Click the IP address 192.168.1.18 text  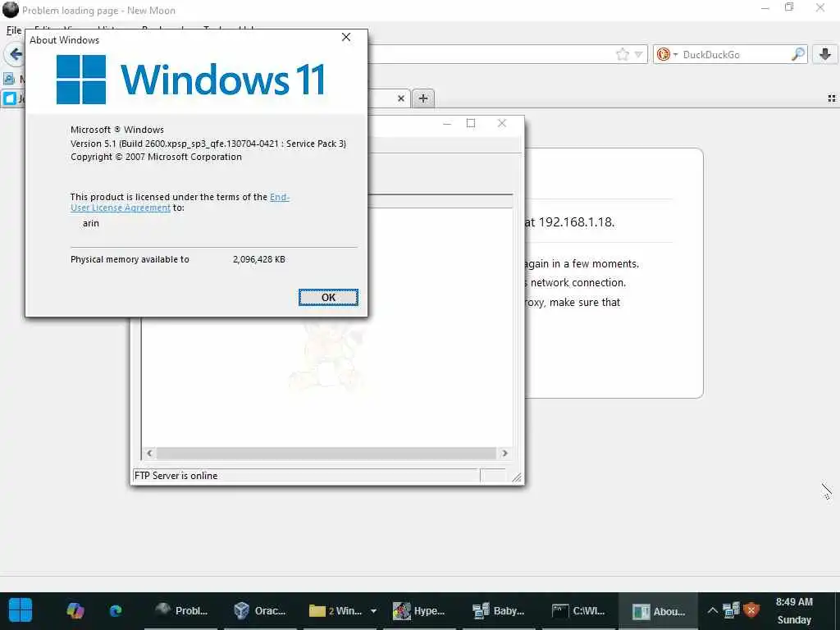pos(576,222)
